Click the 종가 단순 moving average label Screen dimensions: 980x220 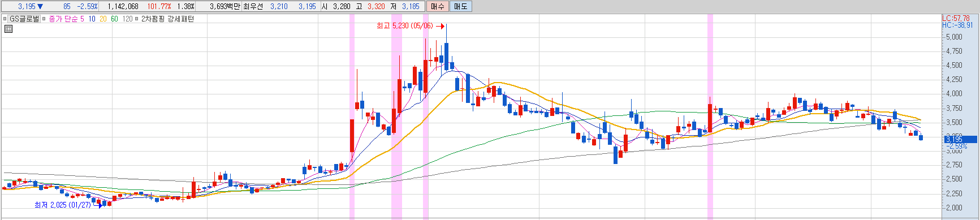tap(63, 19)
